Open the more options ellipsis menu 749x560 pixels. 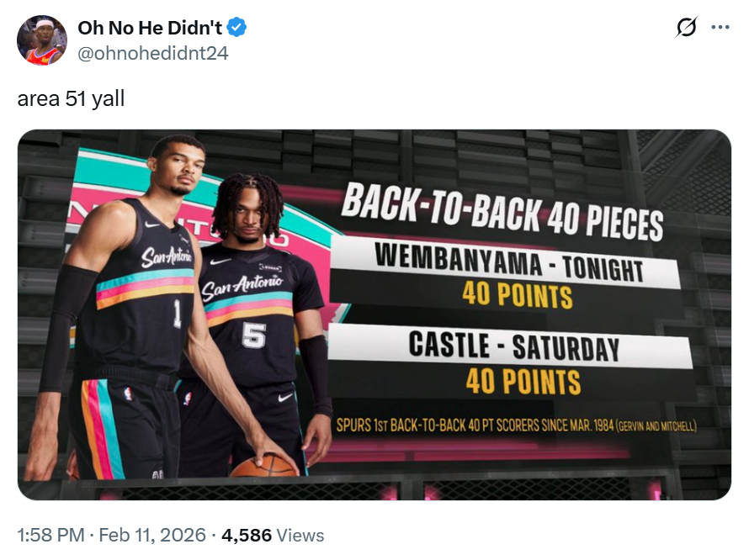pos(720,28)
